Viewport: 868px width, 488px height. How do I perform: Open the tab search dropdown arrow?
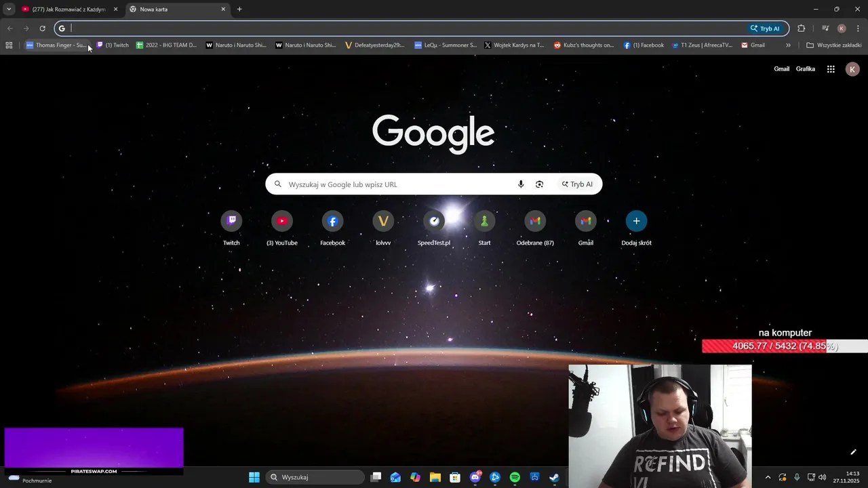tap(9, 9)
